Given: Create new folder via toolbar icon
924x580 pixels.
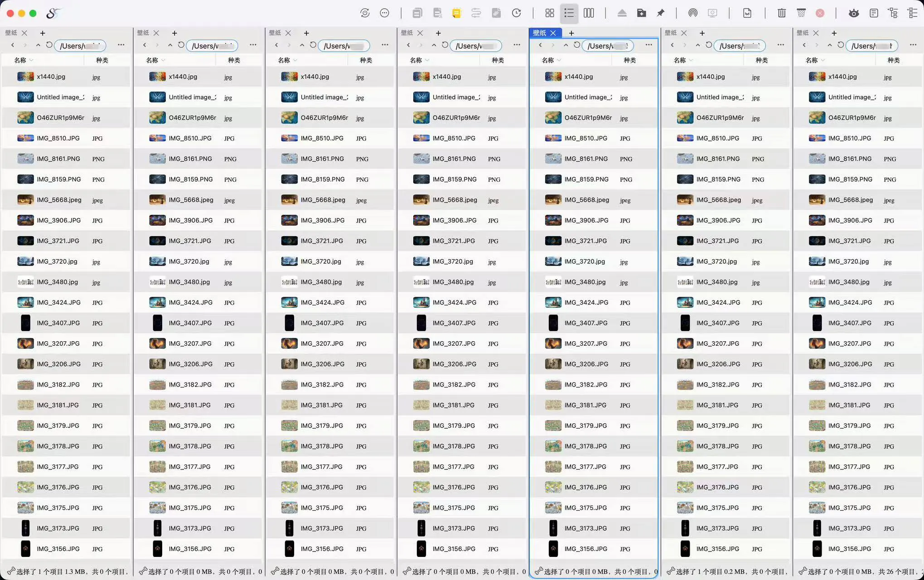Looking at the screenshot, I should coord(641,13).
